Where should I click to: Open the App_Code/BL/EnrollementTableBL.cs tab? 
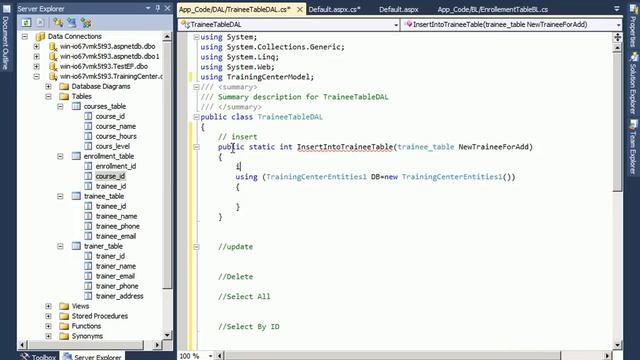coord(493,9)
